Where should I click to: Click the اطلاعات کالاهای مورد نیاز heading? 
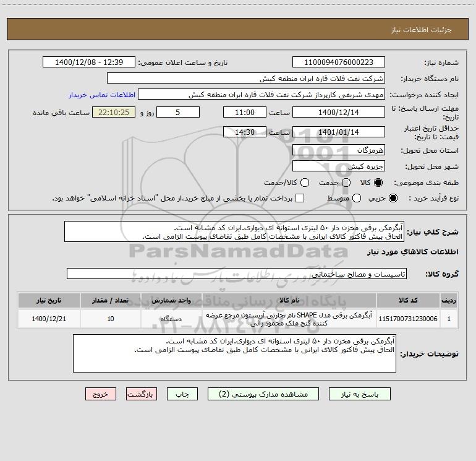pos(413,252)
